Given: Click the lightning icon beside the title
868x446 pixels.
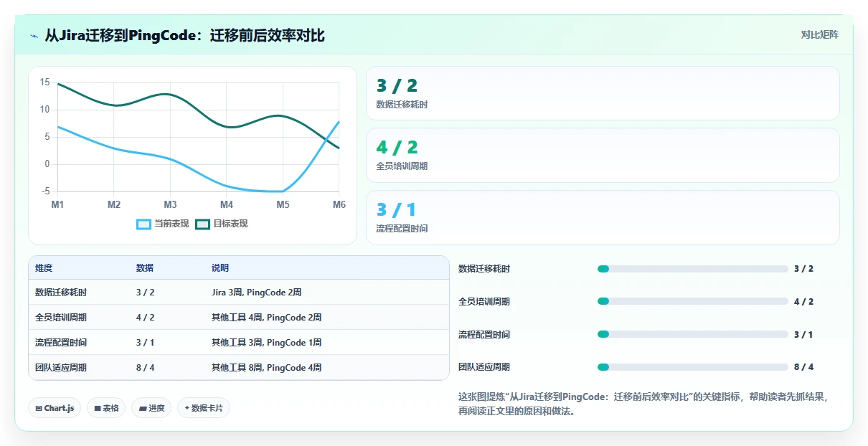Looking at the screenshot, I should (x=34, y=36).
